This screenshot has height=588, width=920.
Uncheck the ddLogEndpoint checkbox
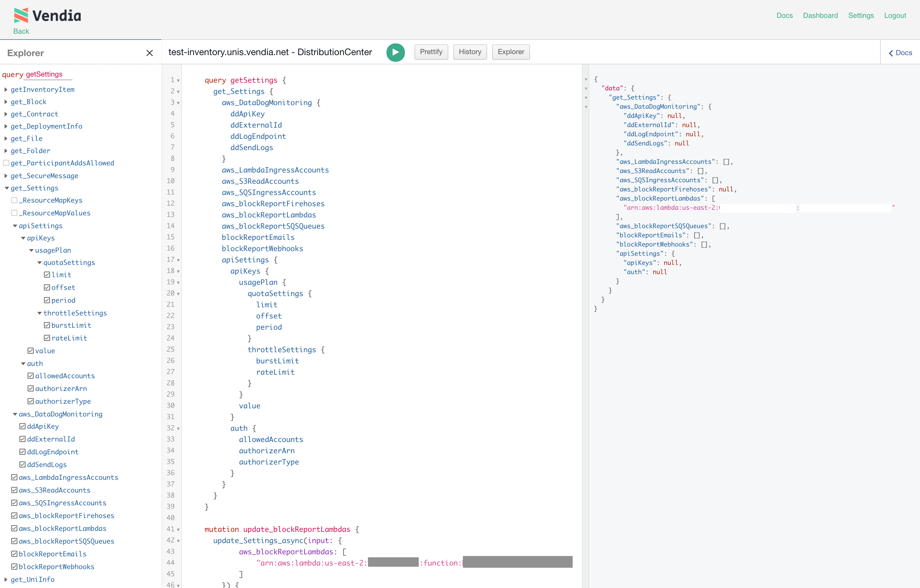(22, 452)
